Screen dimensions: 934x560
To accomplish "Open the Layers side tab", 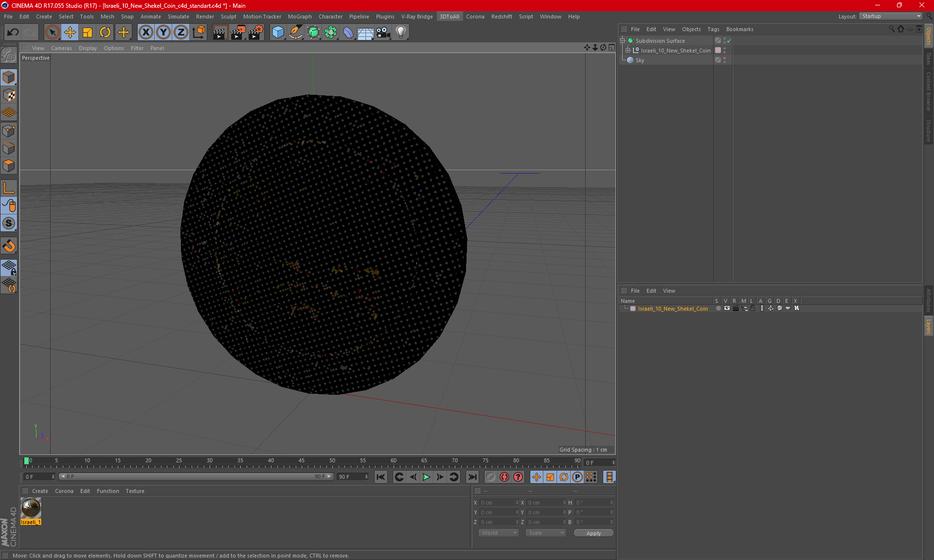I will coord(928,327).
